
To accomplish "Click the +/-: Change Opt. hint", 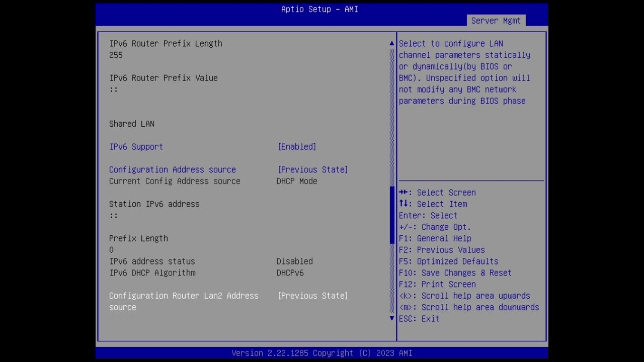I will coord(435,227).
